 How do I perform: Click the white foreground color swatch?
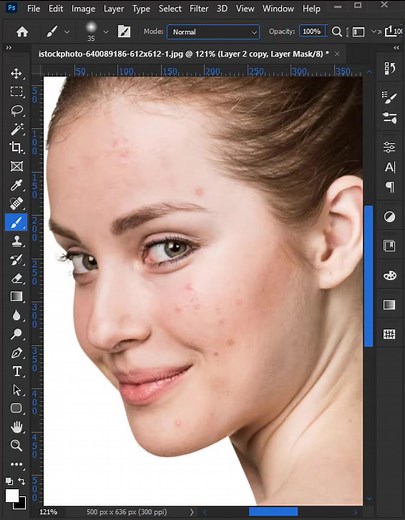coord(11,495)
